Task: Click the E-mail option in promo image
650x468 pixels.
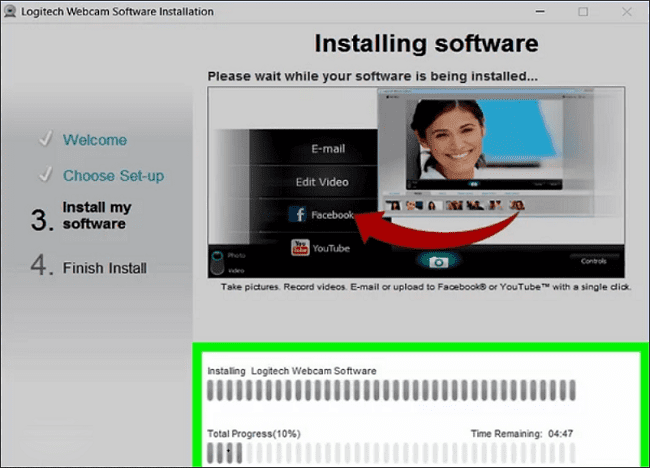Action: click(x=328, y=149)
